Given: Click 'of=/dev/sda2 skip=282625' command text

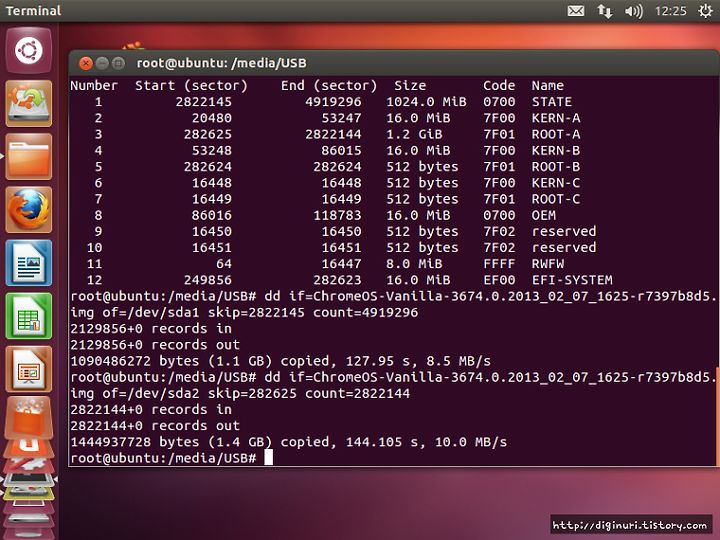Looking at the screenshot, I should click(199, 394).
